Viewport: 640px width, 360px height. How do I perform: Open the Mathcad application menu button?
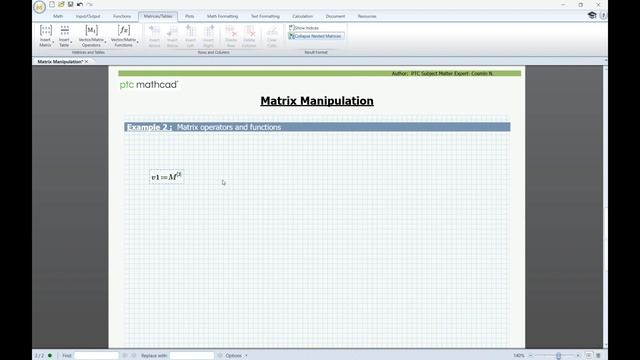40,7
